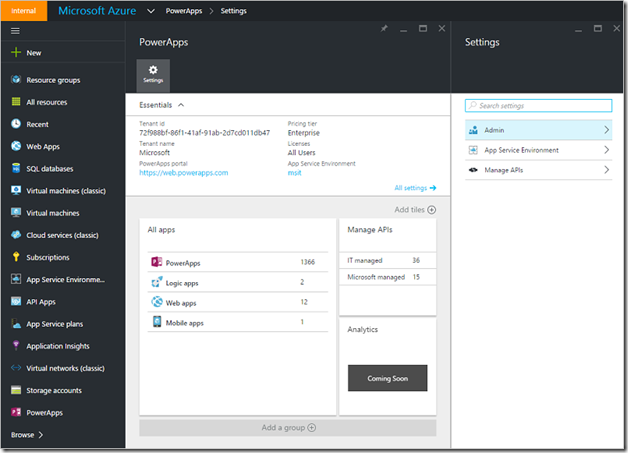
Task: Open the web.powerapps.com portal link
Action: [183, 173]
